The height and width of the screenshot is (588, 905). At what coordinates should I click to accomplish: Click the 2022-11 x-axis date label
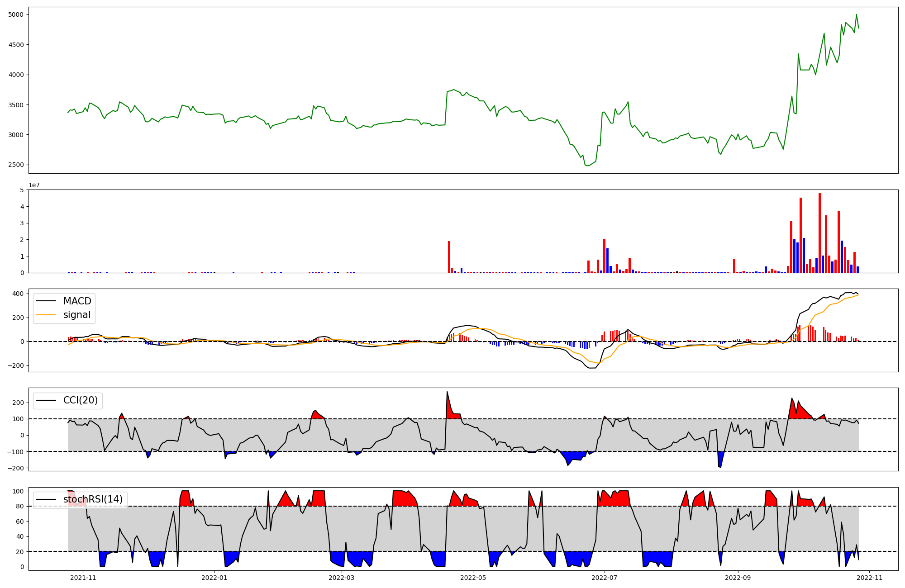[870, 578]
